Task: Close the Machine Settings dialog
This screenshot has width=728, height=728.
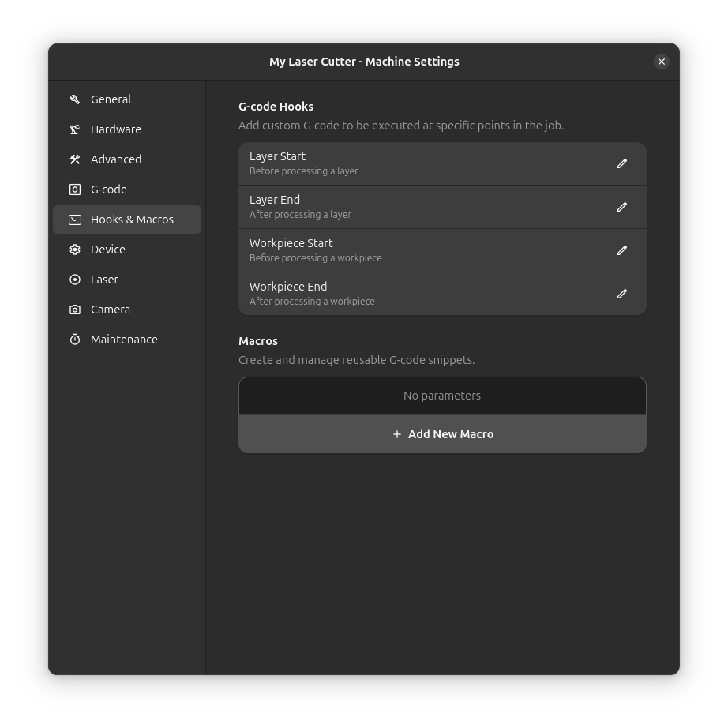Action: tap(662, 62)
